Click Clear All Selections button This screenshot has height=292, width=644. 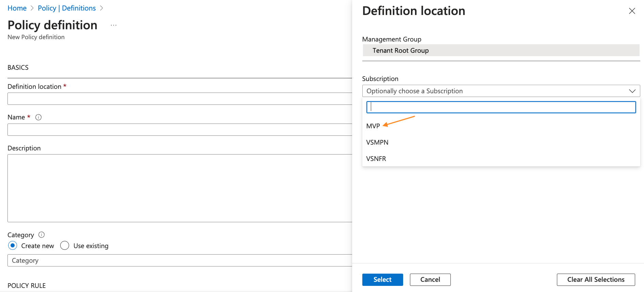(x=595, y=279)
